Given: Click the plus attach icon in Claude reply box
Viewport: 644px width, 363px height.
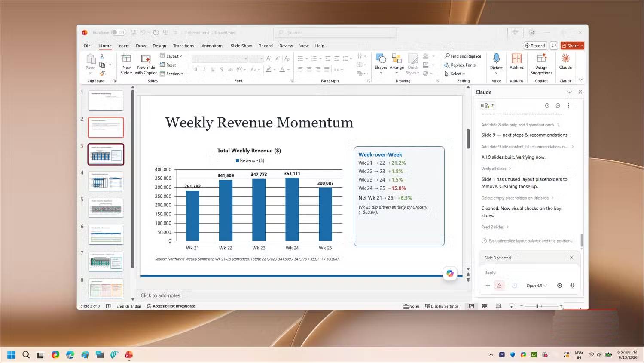Looking at the screenshot, I should [x=488, y=286].
